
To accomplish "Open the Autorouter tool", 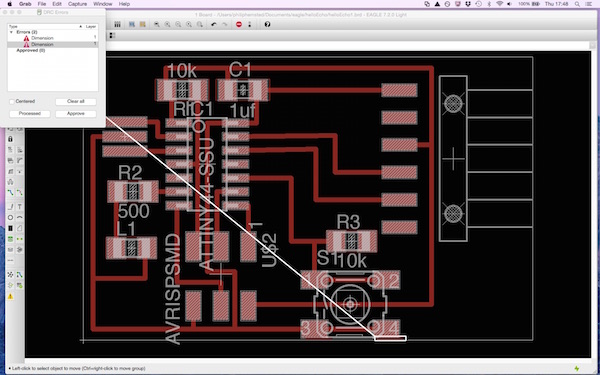I will pyautogui.click(x=20, y=275).
